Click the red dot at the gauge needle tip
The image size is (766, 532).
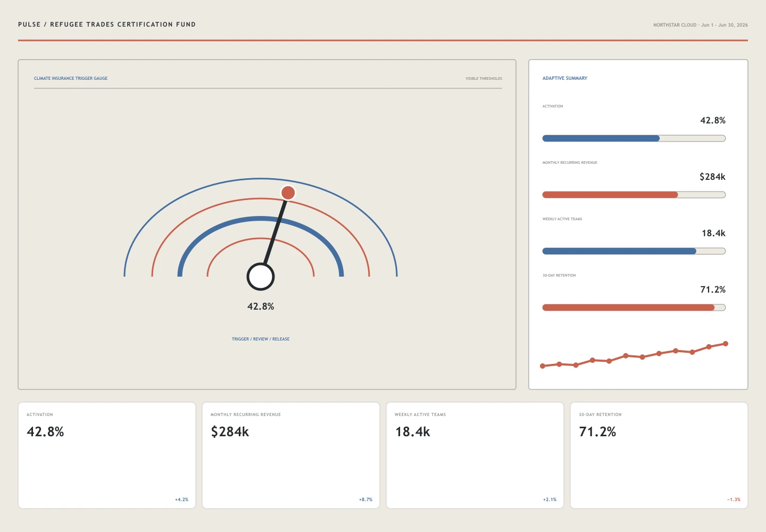pyautogui.click(x=288, y=193)
